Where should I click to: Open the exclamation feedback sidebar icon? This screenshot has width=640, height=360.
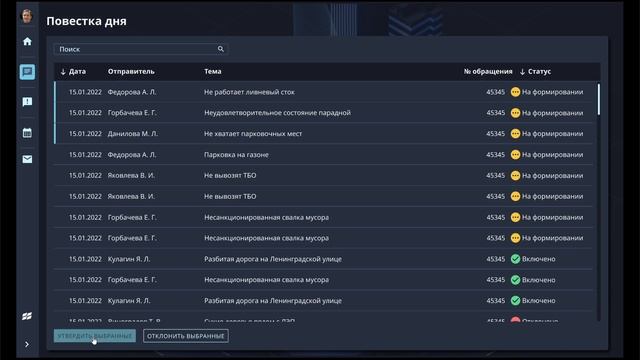(27, 102)
